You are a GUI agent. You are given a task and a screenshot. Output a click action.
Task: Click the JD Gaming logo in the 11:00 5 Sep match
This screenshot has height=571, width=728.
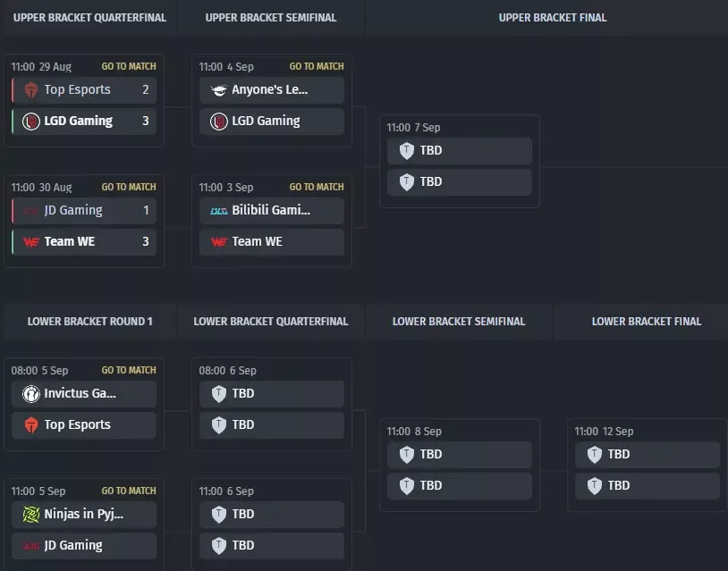click(31, 546)
